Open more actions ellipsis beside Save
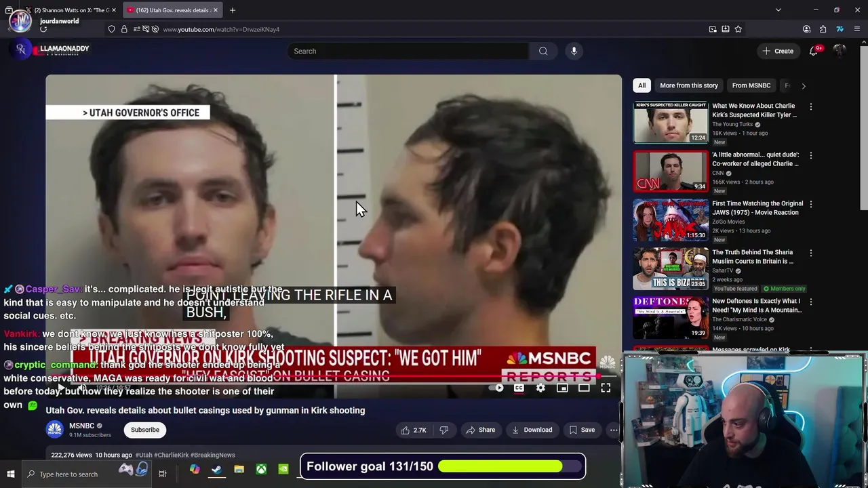868x488 pixels. [x=614, y=430]
